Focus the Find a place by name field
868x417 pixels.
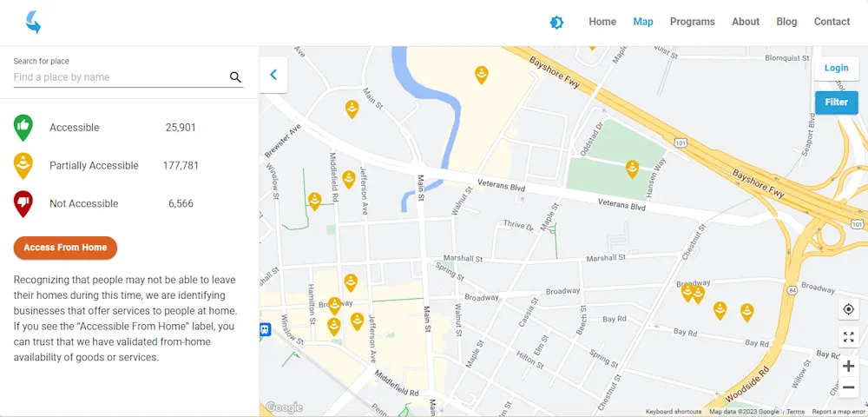pyautogui.click(x=119, y=77)
